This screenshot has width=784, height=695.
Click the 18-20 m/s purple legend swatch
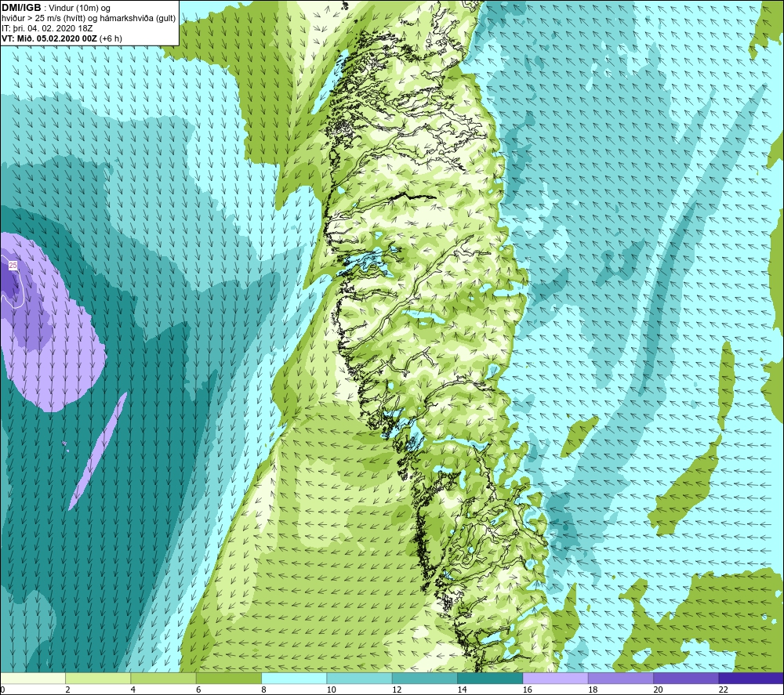tap(621, 678)
